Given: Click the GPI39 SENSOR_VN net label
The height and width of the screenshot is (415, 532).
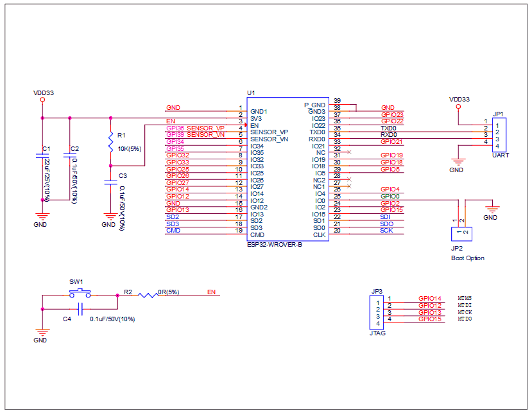Looking at the screenshot, I should point(195,135).
